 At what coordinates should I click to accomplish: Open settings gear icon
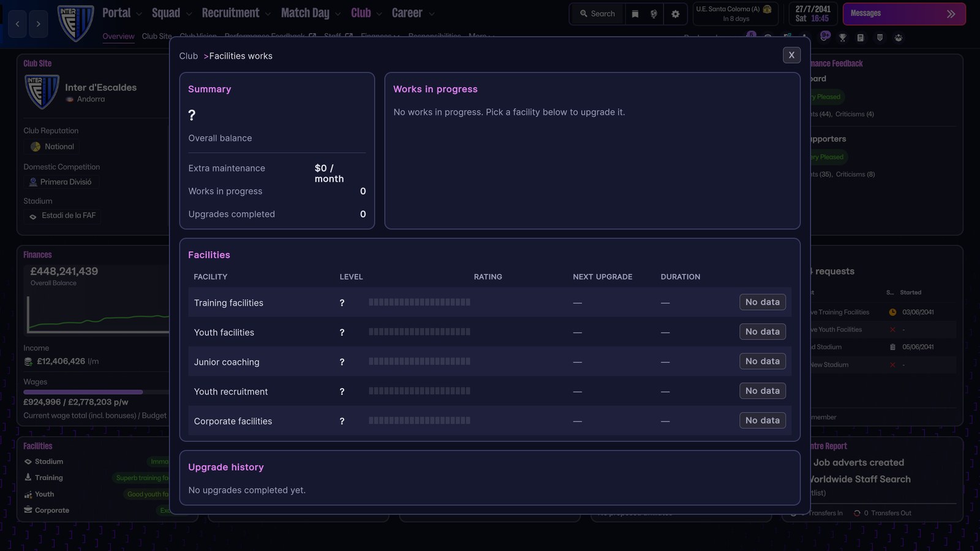pyautogui.click(x=675, y=13)
